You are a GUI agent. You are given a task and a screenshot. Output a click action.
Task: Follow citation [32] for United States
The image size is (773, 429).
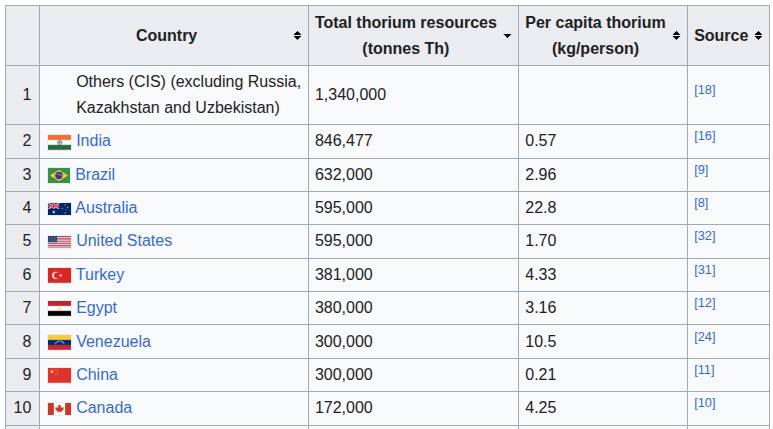pyautogui.click(x=704, y=236)
